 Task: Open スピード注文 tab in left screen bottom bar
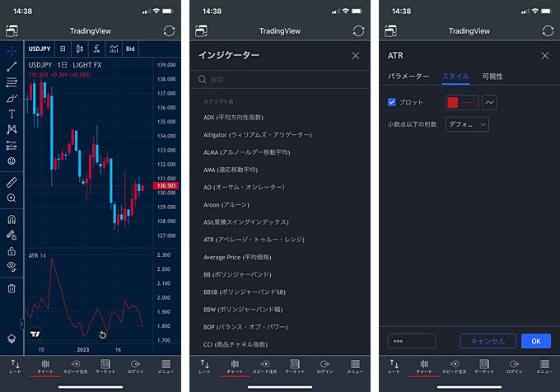[x=76, y=366]
